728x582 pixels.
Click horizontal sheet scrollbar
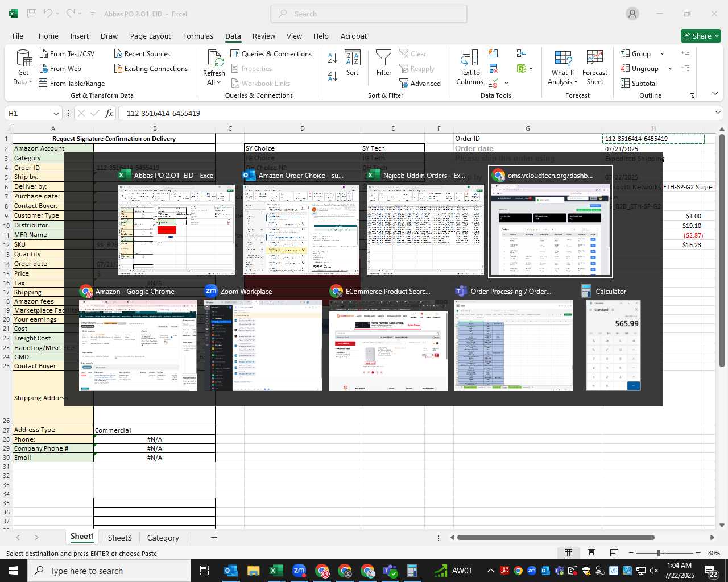point(556,537)
